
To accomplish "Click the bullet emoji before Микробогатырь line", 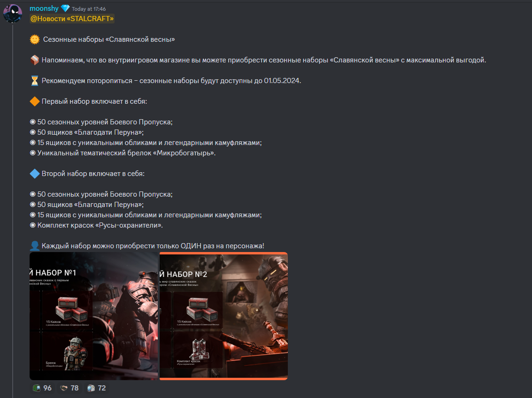I will click(32, 153).
